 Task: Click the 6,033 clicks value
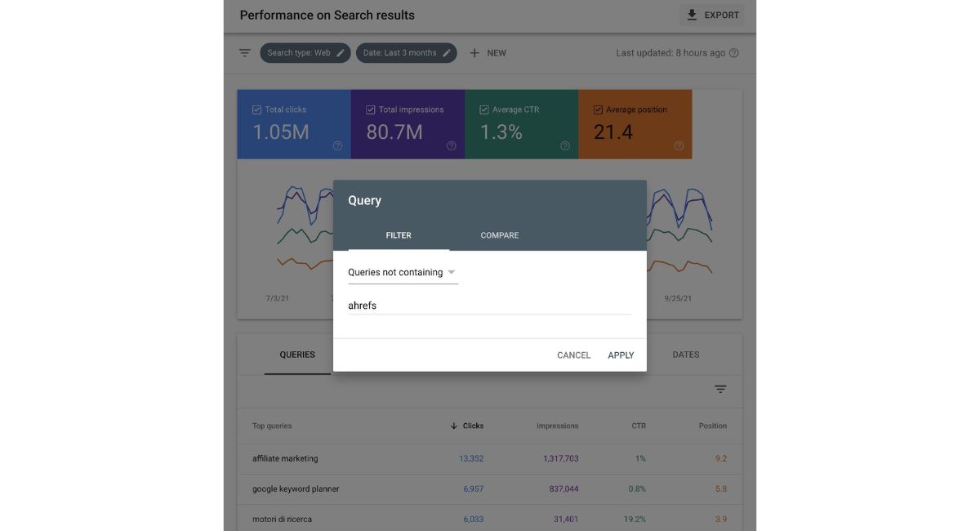[474, 520]
